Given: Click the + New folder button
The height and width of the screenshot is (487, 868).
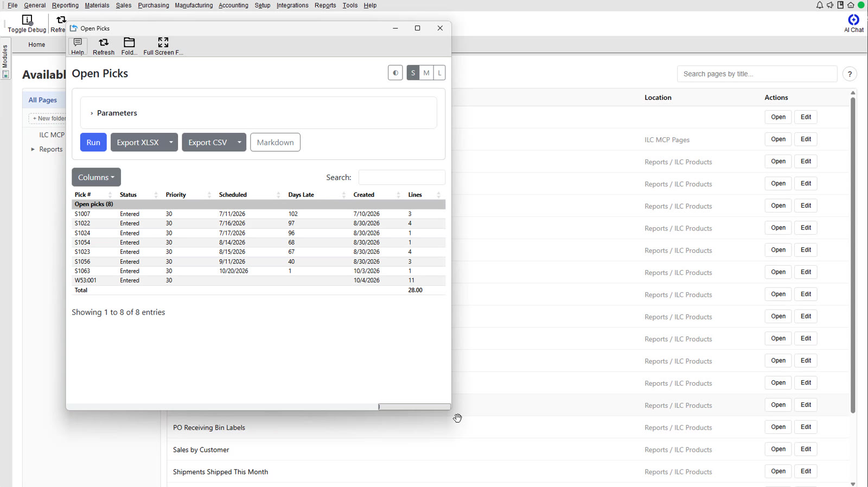Looking at the screenshot, I should [48, 118].
